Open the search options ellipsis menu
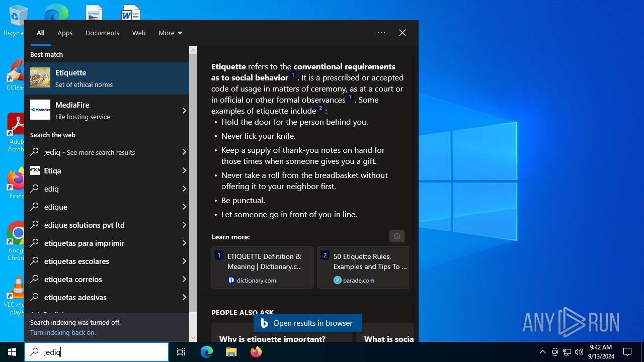Screen dimensions: 644x362 point(381,33)
